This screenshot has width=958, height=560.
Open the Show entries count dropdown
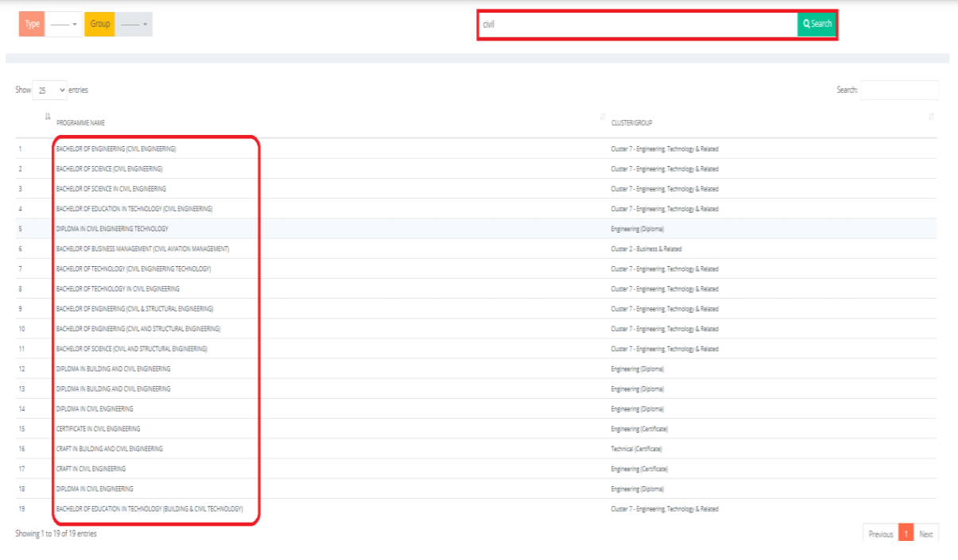pos(49,91)
